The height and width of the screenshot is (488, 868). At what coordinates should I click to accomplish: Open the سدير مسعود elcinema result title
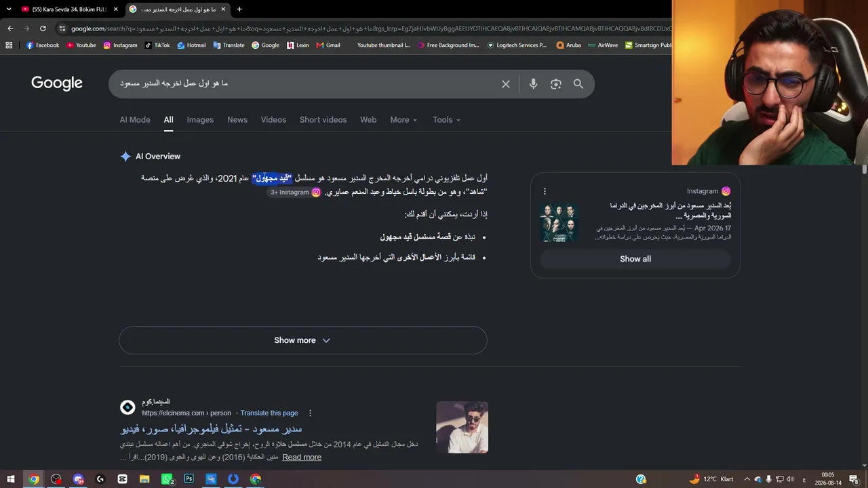[212, 429]
